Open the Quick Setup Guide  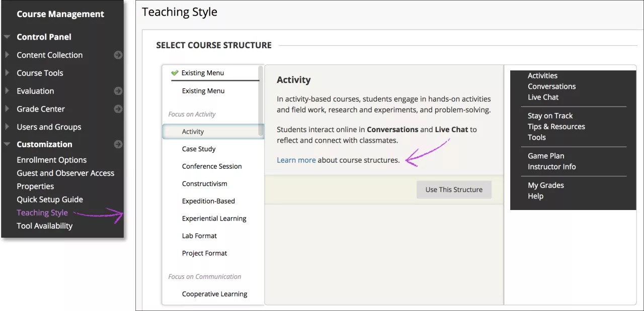click(50, 199)
